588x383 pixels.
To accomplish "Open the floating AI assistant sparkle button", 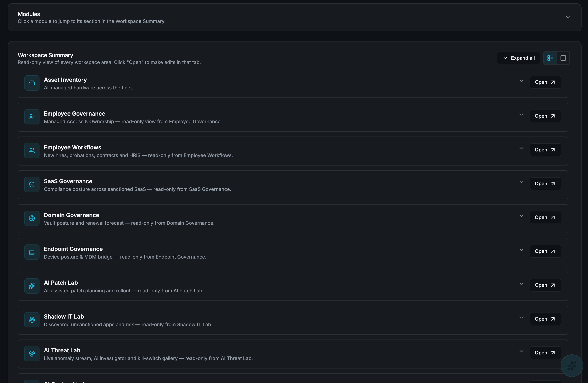I will click(x=572, y=366).
